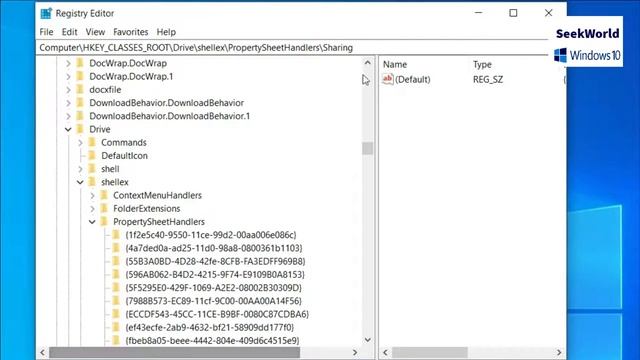Select the DocWrap.DocWrap folder icon
Image resolution: width=640 pixels, height=360 pixels.
pyautogui.click(x=80, y=63)
